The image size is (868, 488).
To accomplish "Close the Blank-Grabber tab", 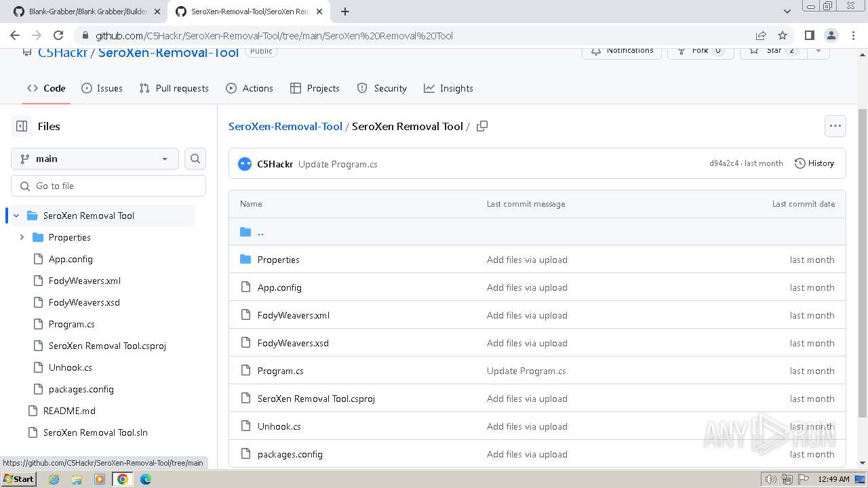I will click(157, 12).
